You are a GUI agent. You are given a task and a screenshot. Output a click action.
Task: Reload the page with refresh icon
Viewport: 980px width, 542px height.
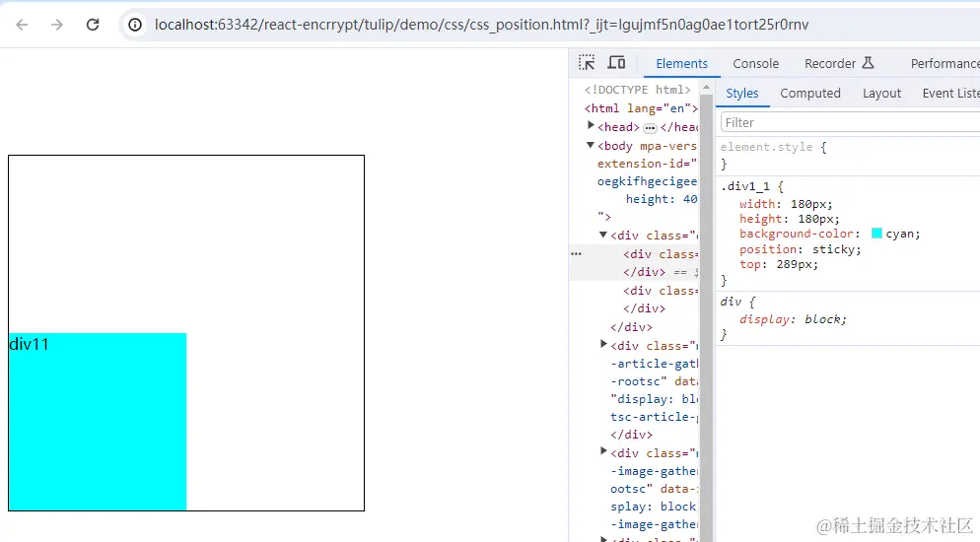93,25
